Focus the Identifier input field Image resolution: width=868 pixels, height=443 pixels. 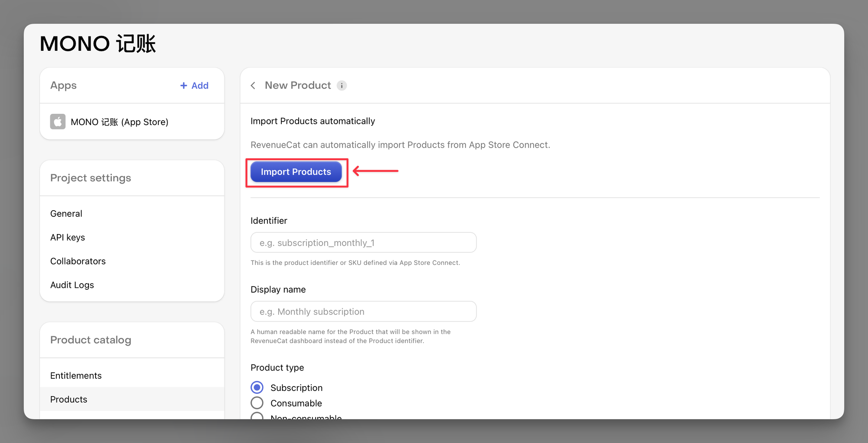[363, 243]
